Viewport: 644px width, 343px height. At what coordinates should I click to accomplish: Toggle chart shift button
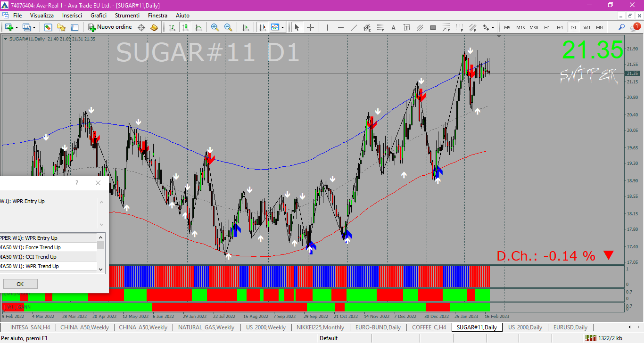click(262, 27)
